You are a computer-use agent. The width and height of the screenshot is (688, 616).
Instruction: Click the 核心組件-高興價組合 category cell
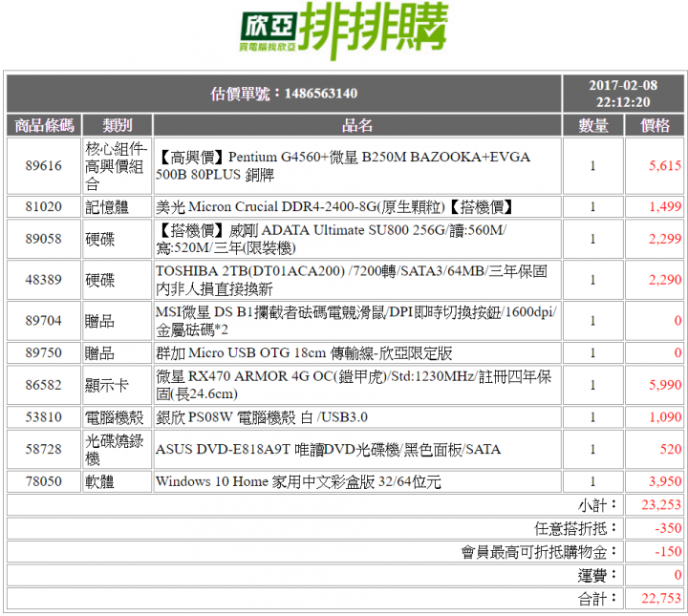coord(116,166)
